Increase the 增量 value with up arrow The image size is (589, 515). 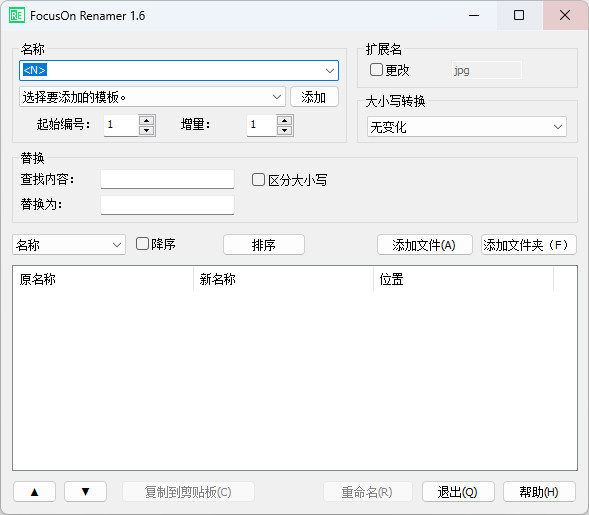tap(285, 120)
